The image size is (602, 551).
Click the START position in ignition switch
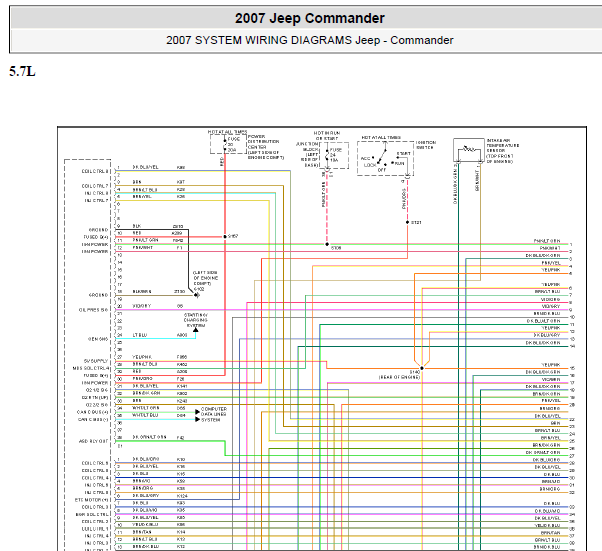click(404, 154)
